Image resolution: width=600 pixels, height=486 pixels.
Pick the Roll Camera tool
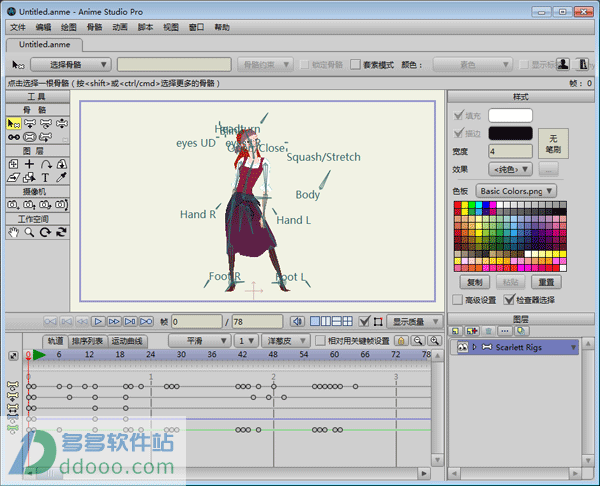tap(46, 205)
